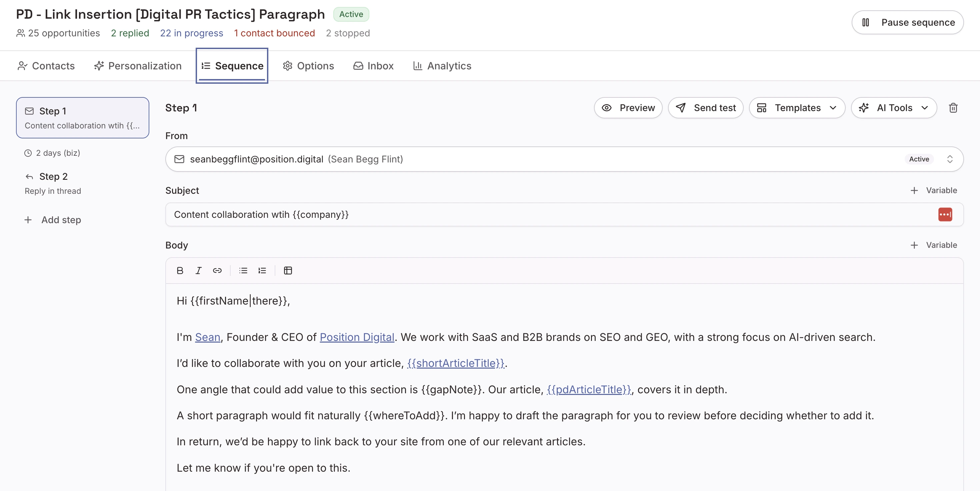Image resolution: width=980 pixels, height=491 pixels.
Task: Click the {{pdArticleTitle}} link
Action: pos(589,389)
